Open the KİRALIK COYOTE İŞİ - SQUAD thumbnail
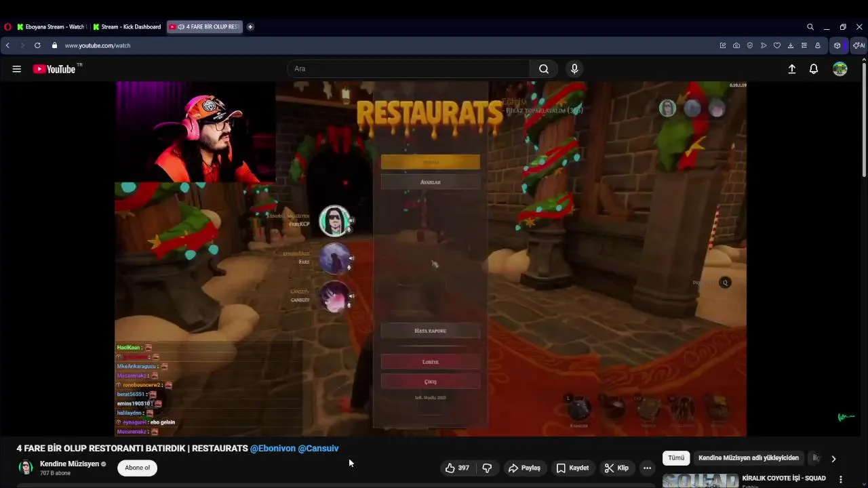868x488 pixels. click(701, 481)
